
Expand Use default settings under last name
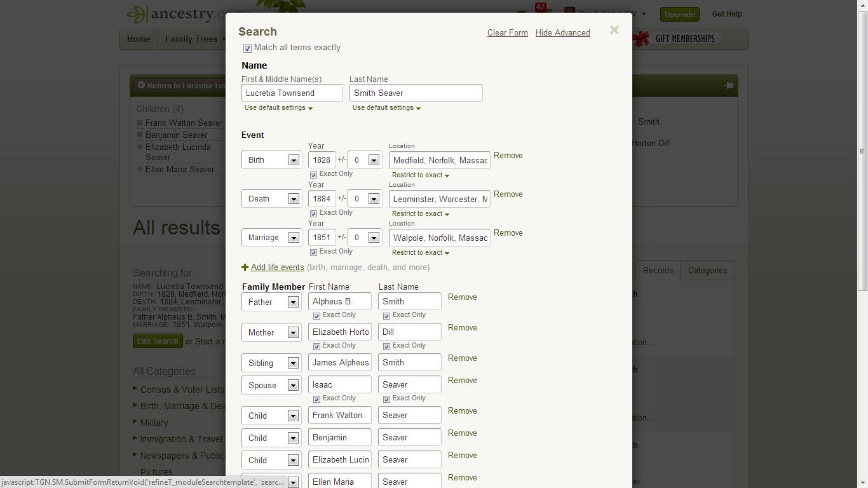[386, 108]
